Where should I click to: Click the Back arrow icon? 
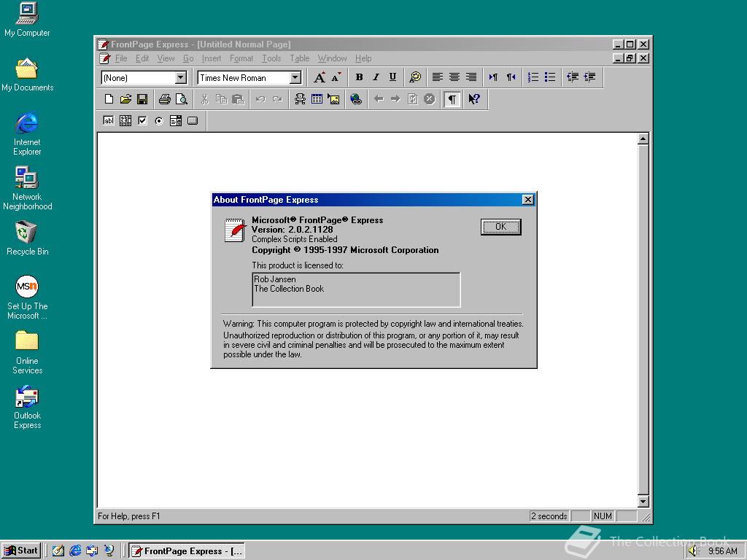pyautogui.click(x=379, y=99)
